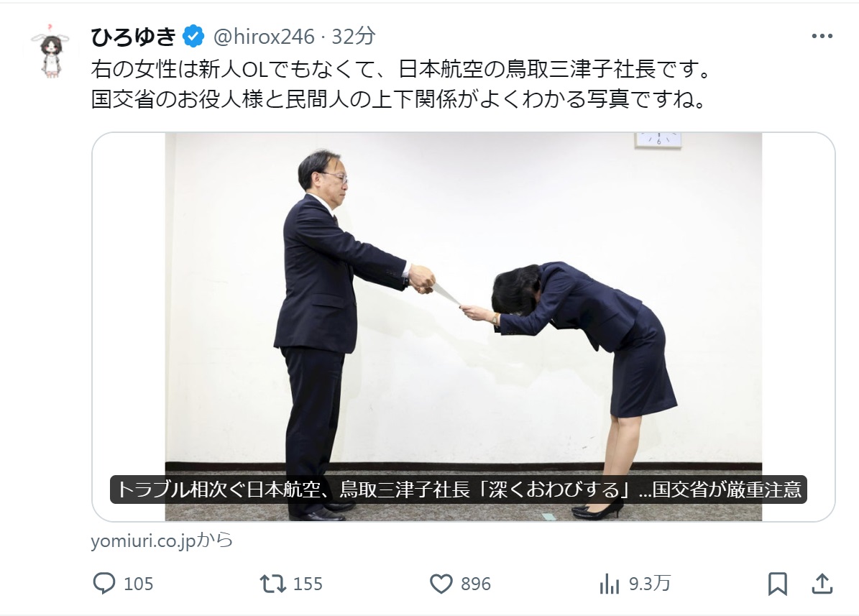Open the share post icon
The height and width of the screenshot is (616, 859).
[822, 584]
